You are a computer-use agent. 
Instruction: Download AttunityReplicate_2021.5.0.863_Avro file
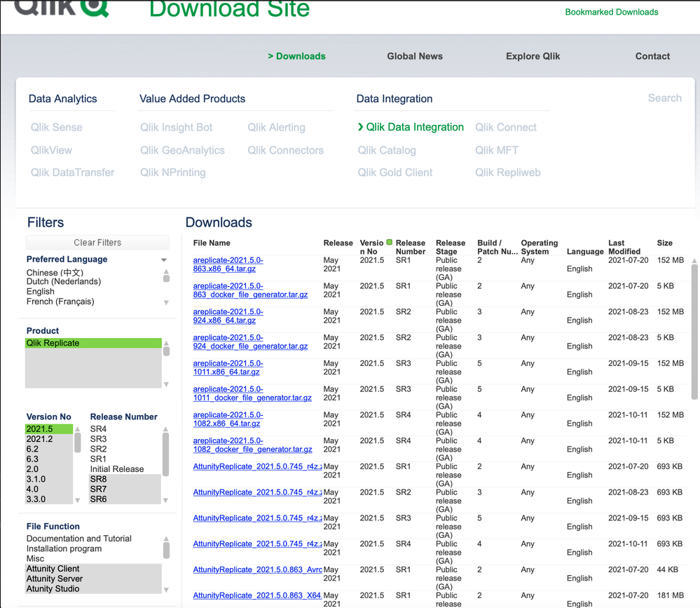(x=258, y=569)
